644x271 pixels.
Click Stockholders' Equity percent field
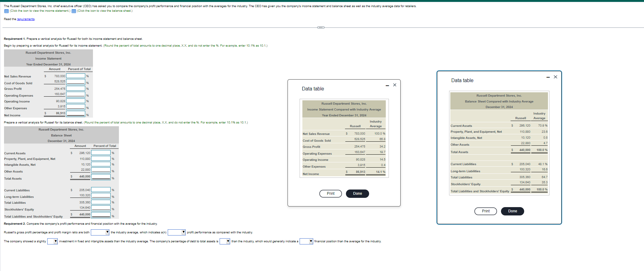point(101,208)
